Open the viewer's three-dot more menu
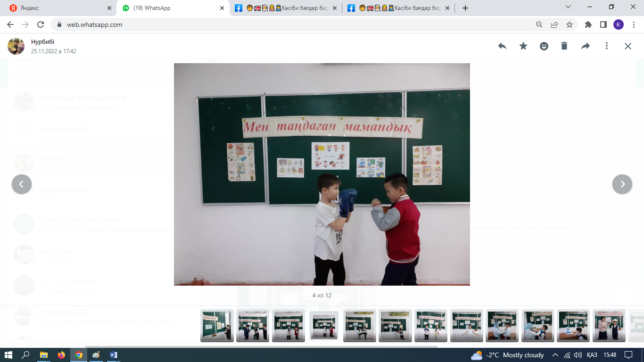This screenshot has height=362, width=644. (x=607, y=46)
